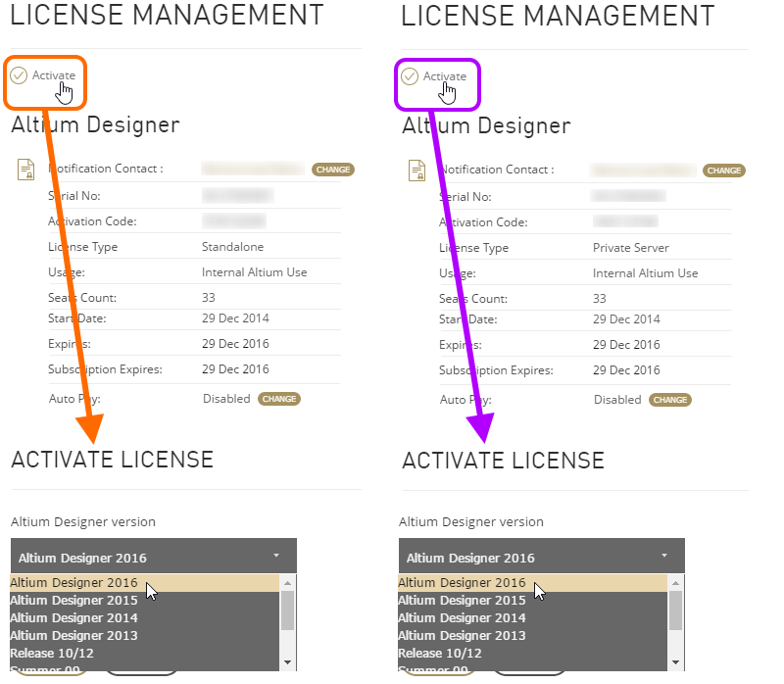Image resolution: width=784 pixels, height=684 pixels.
Task: Pick Altium Designer 2016 in the right-hand list
Action: pyautogui.click(x=462, y=583)
